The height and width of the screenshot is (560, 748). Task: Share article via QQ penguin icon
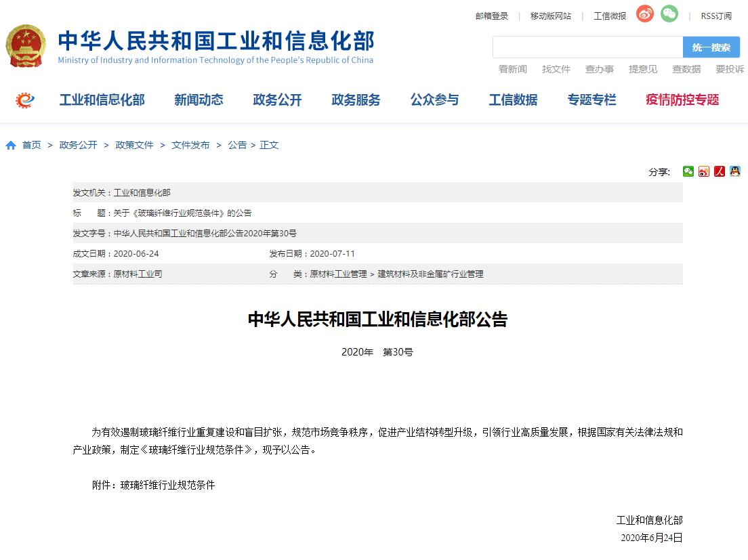click(x=735, y=171)
